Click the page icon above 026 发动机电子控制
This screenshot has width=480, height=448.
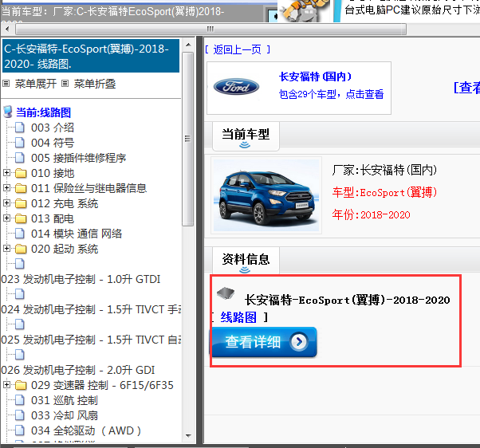point(20,355)
